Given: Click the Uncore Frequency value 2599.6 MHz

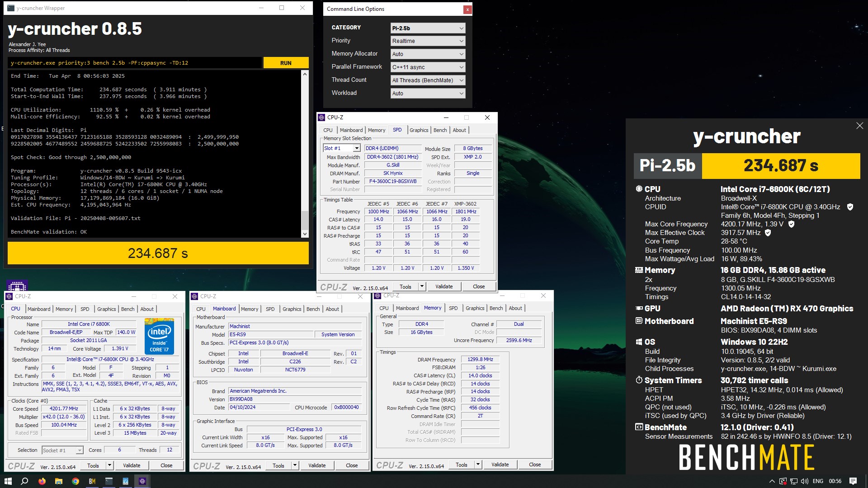Looking at the screenshot, I should (x=519, y=340).
